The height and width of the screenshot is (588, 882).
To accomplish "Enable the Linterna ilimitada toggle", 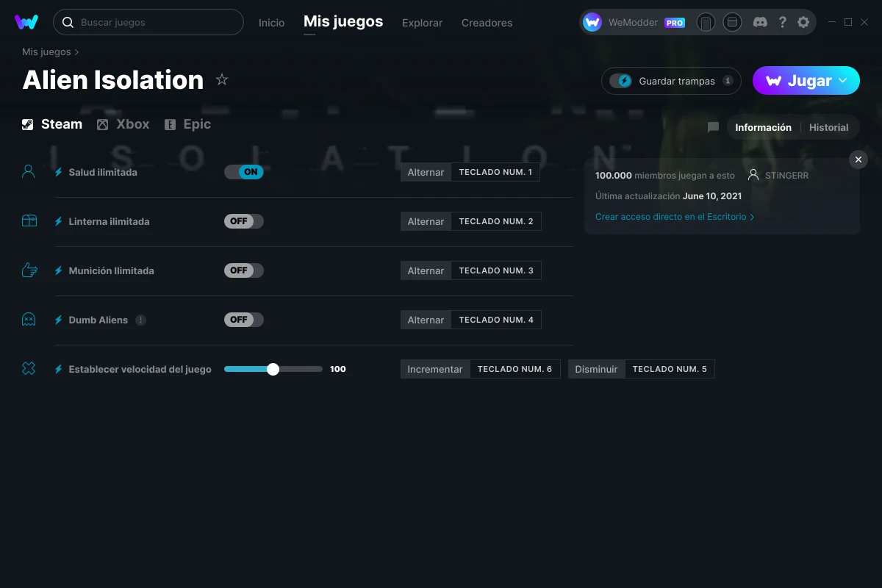I will point(243,221).
